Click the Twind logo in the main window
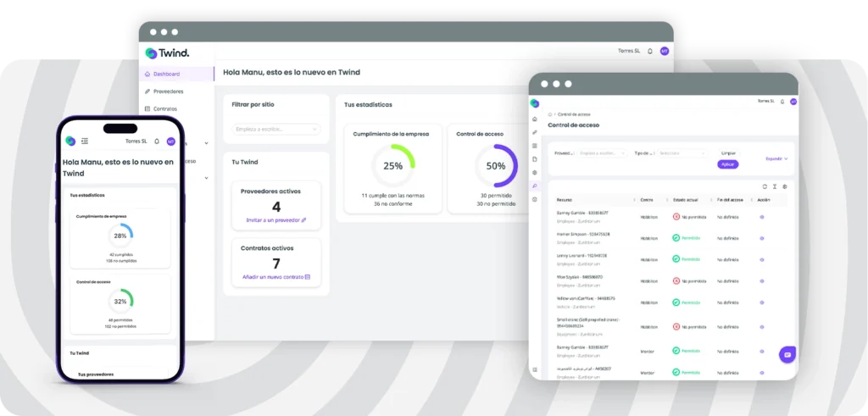Image resolution: width=868 pixels, height=416 pixels. click(x=167, y=53)
